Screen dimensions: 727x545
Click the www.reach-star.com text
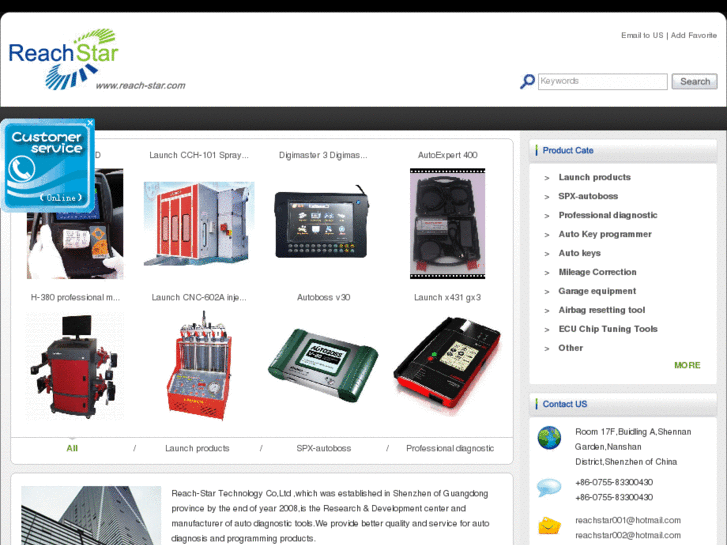[x=140, y=85]
